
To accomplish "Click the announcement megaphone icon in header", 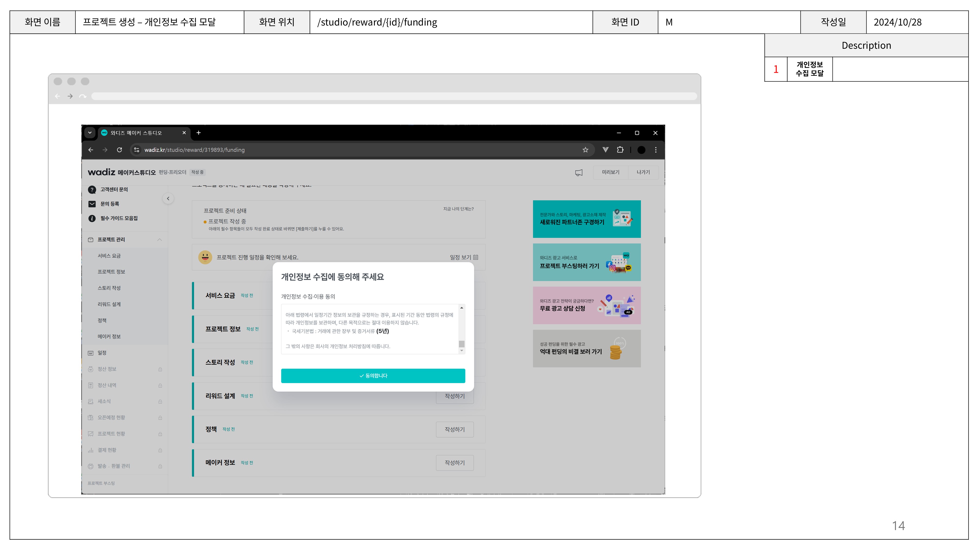I will (x=579, y=173).
